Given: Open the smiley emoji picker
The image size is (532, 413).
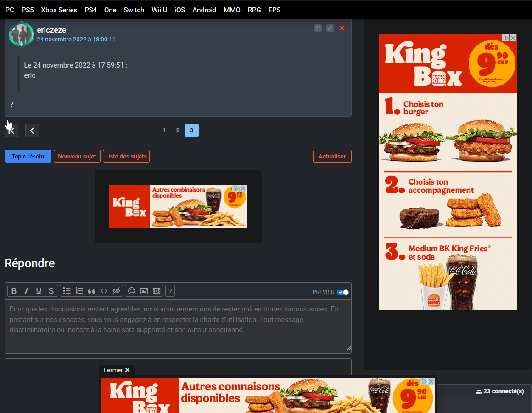Looking at the screenshot, I should tap(132, 291).
